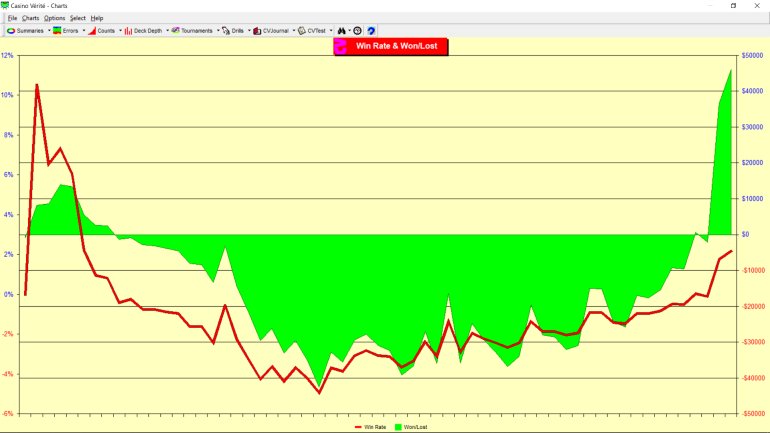Click the binoculars search icon

[x=341, y=31]
